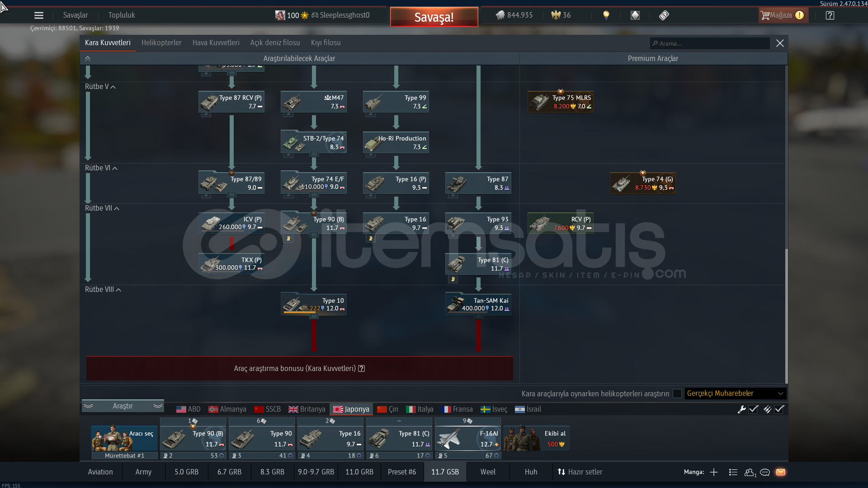Select the STB-2/Type 74 vehicle card

pyautogui.click(x=314, y=142)
